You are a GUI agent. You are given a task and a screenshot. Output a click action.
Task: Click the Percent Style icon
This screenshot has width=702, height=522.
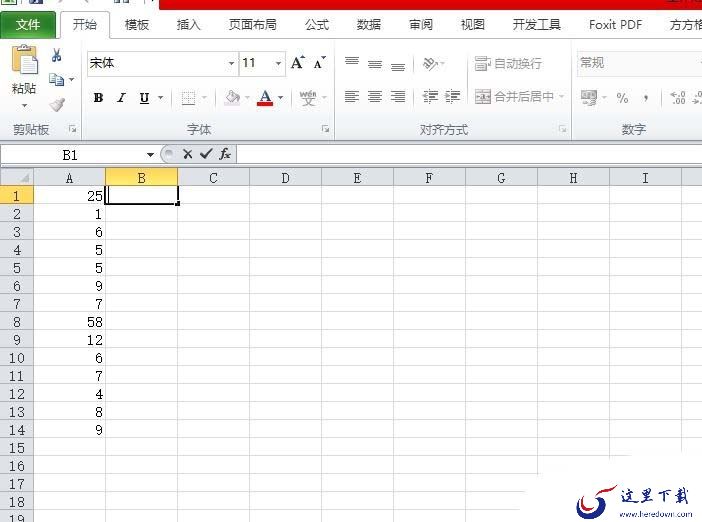click(622, 98)
